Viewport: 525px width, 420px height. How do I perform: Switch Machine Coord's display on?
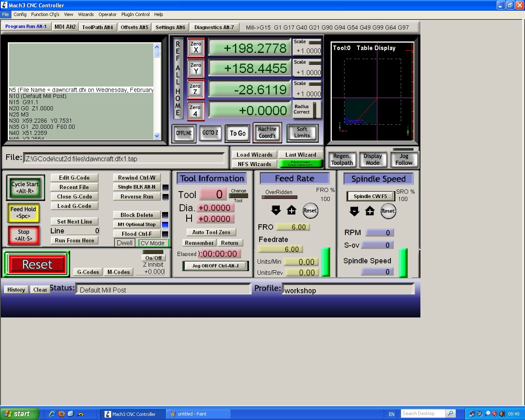coord(267,132)
